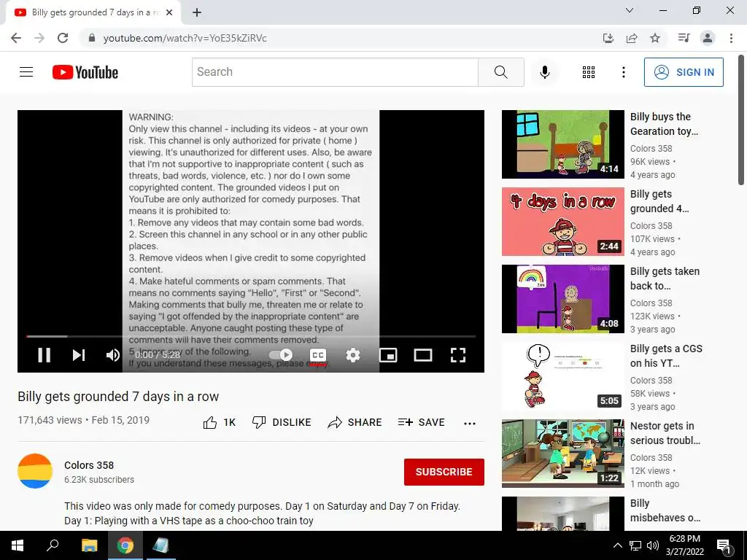
Task: Open 'Billy misbehaves o...' video title
Action: (665, 510)
